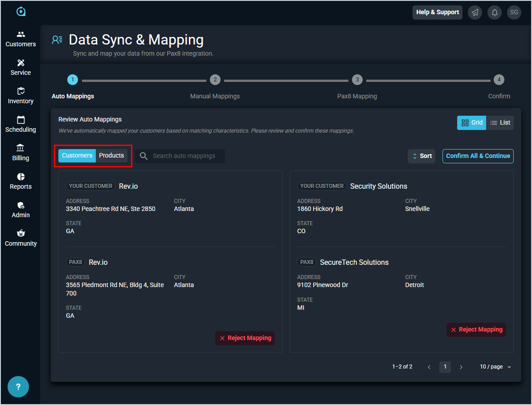Click the paper plane icon
This screenshot has height=405, width=532.
(x=475, y=12)
